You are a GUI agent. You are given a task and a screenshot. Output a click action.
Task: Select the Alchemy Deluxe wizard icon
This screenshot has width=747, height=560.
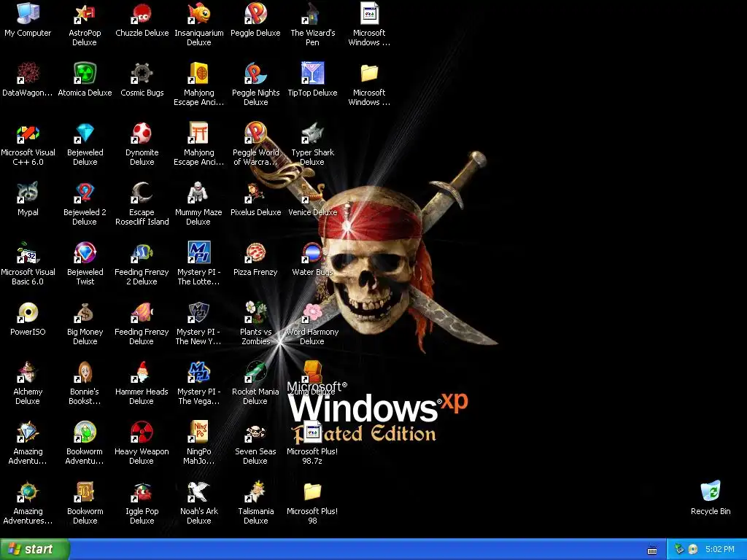[x=28, y=373]
